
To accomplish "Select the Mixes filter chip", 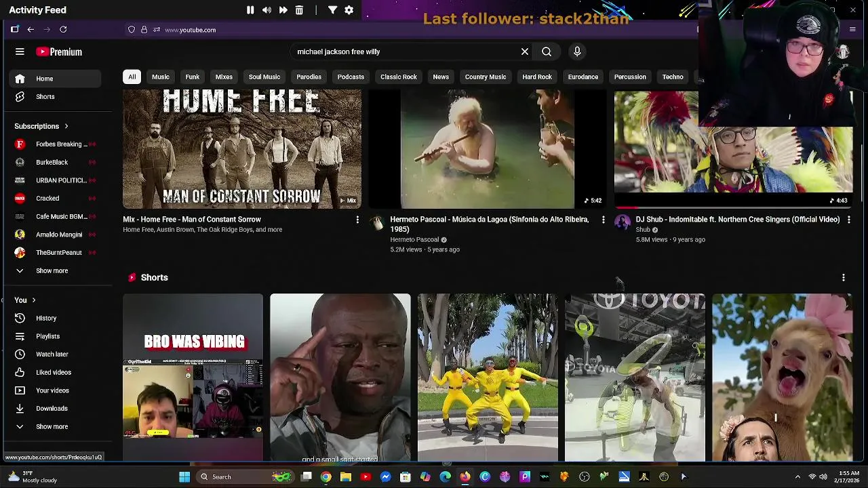I will (224, 77).
